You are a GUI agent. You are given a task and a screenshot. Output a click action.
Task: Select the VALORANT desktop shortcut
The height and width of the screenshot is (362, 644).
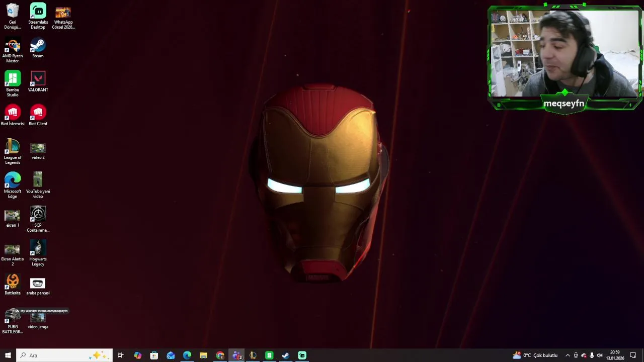click(38, 81)
